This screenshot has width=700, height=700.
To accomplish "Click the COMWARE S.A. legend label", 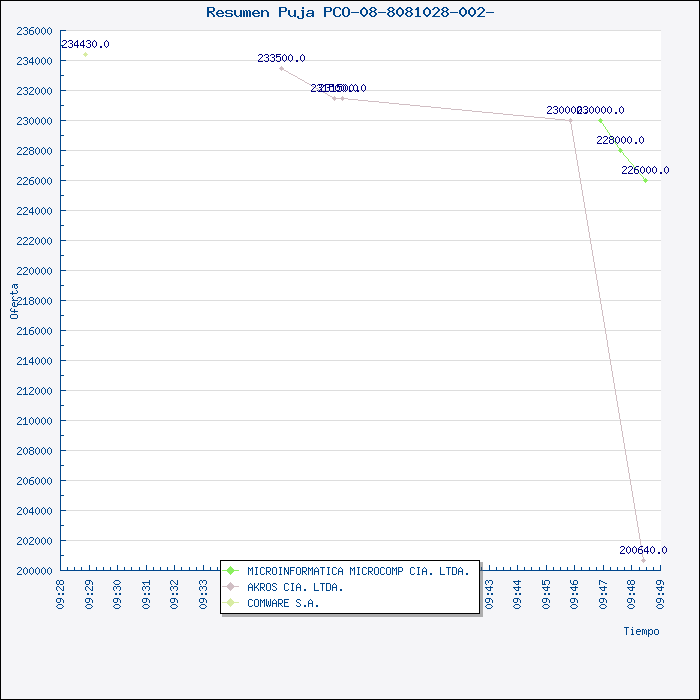I will pos(283,603).
